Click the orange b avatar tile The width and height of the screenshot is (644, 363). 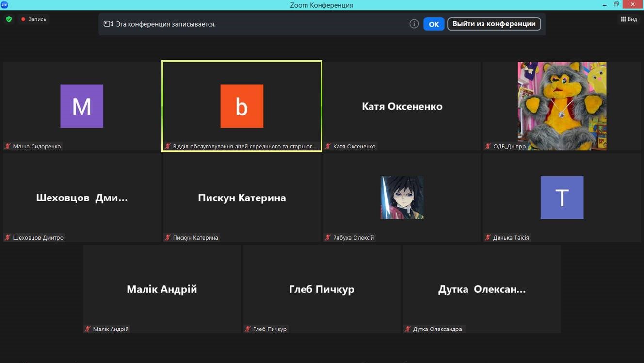coord(242,106)
